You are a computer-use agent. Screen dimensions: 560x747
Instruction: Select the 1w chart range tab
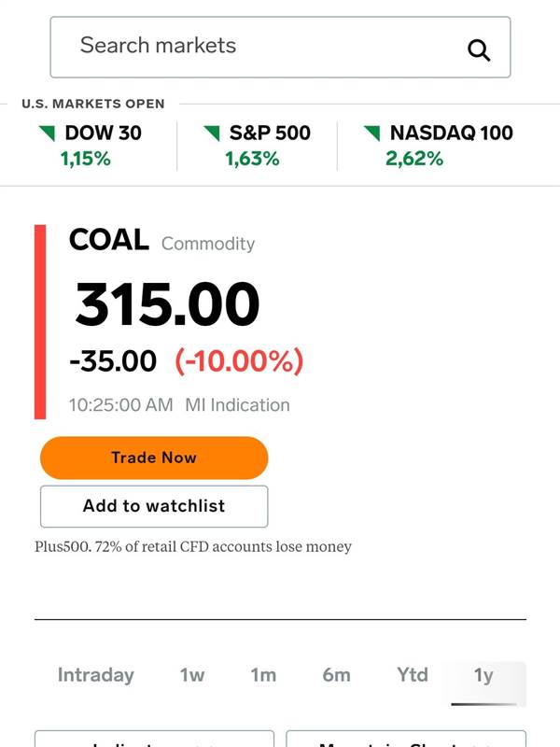coord(192,675)
